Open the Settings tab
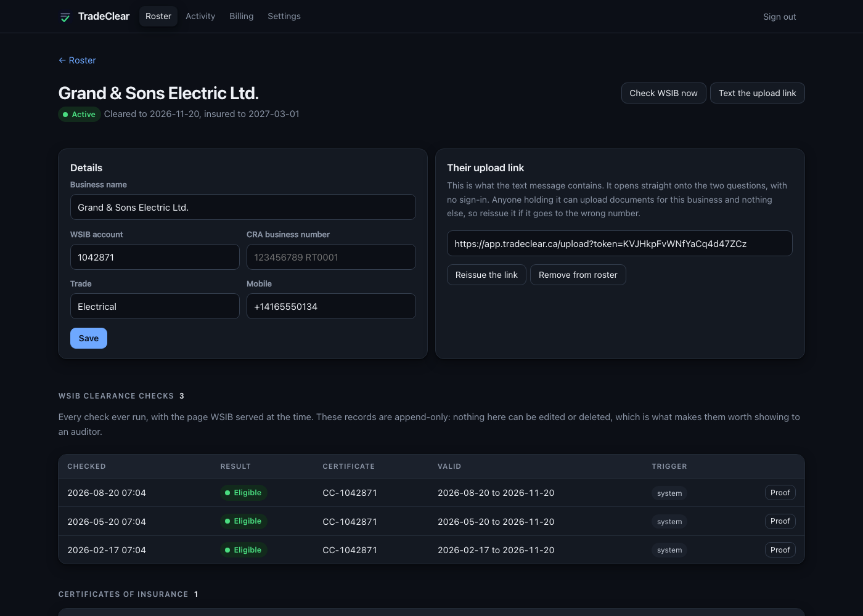 pos(284,17)
